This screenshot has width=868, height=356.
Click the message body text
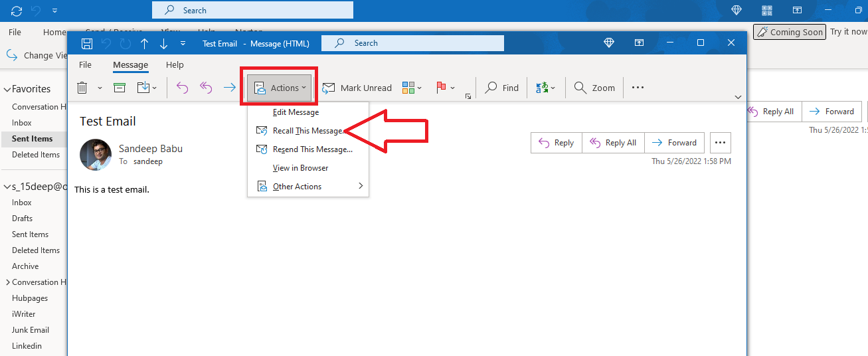point(112,189)
